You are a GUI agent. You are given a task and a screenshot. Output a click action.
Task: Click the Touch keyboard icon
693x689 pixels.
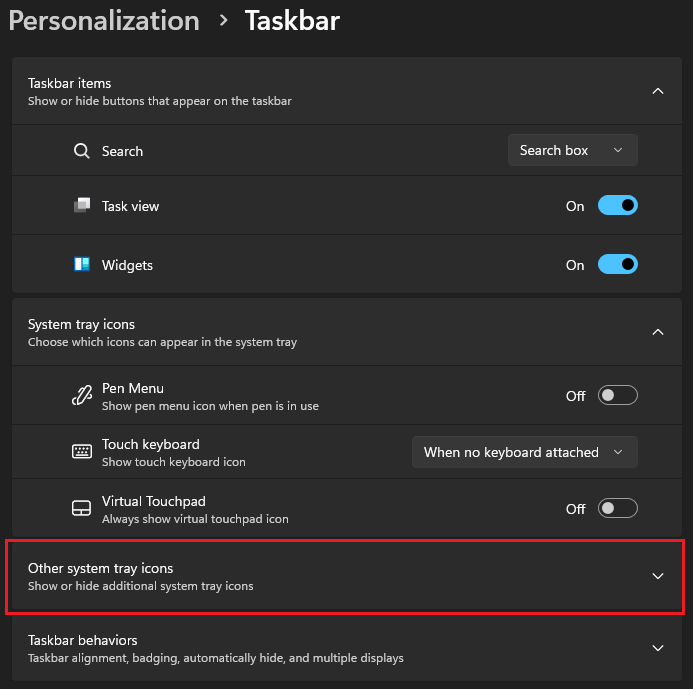82,452
